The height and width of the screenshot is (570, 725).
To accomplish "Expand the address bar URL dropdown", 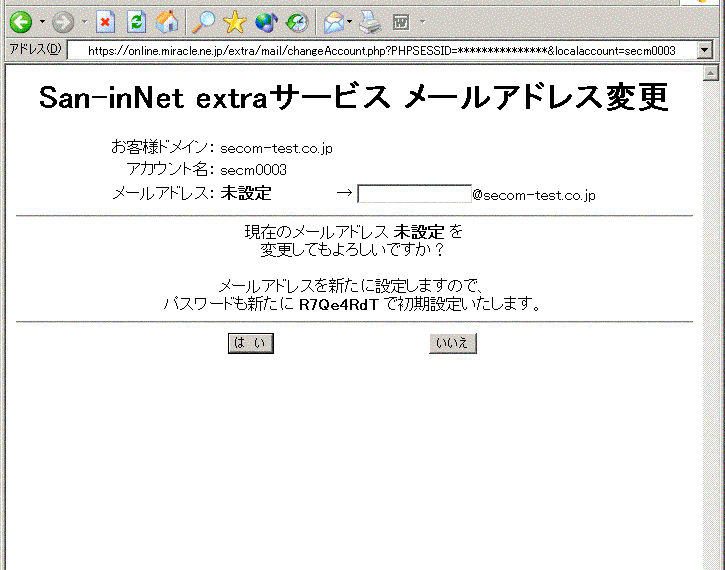I will tap(705, 50).
